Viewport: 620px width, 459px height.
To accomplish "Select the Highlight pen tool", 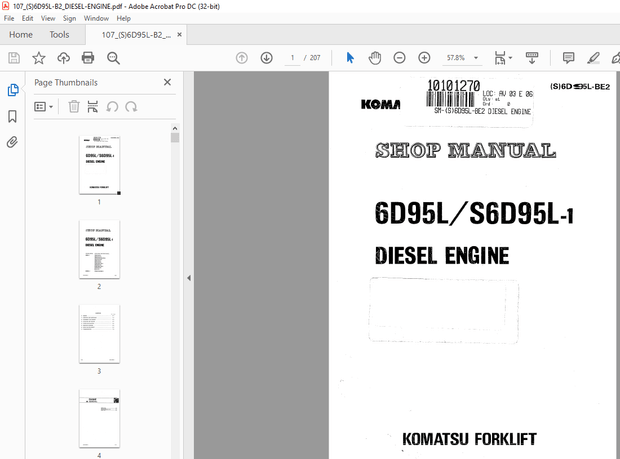I will pyautogui.click(x=593, y=58).
